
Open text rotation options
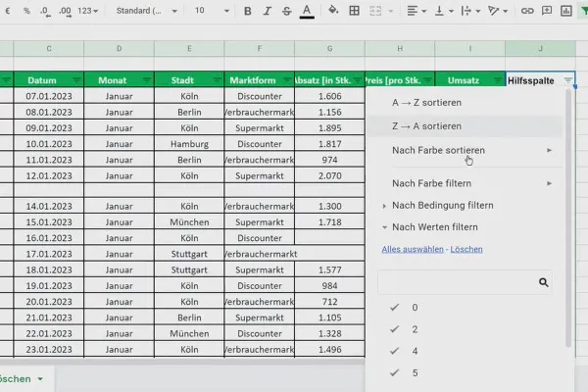[x=497, y=11]
